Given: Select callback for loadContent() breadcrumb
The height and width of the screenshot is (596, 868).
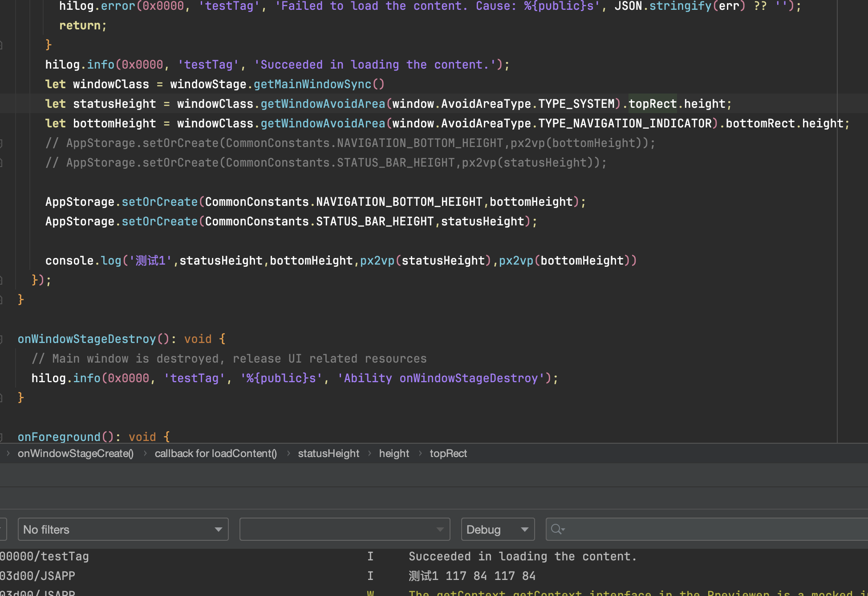Looking at the screenshot, I should pos(216,453).
